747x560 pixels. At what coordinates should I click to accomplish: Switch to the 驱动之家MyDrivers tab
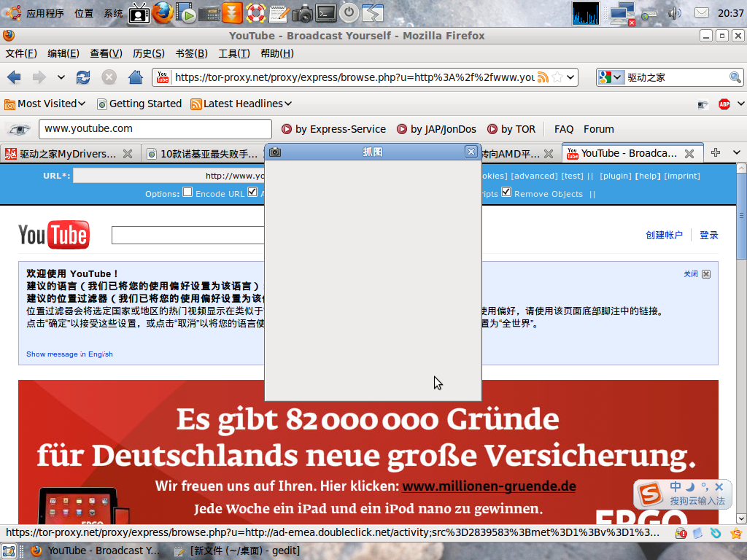(x=69, y=154)
